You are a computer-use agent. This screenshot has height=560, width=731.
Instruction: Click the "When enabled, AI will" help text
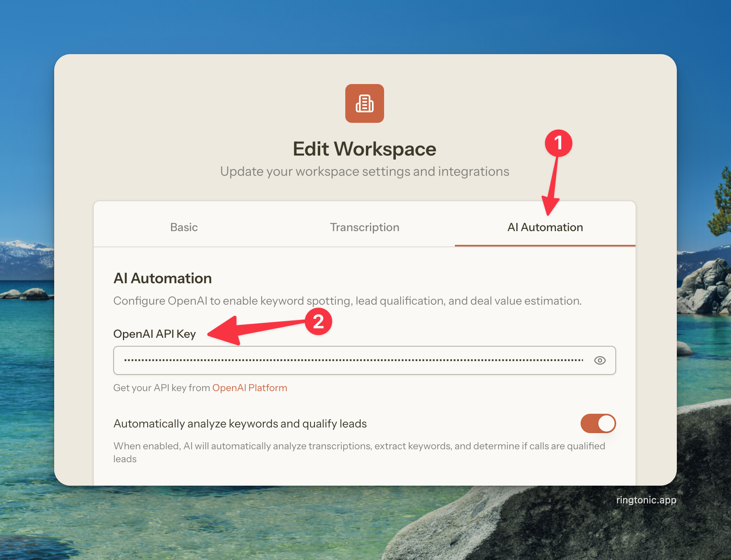(x=359, y=446)
